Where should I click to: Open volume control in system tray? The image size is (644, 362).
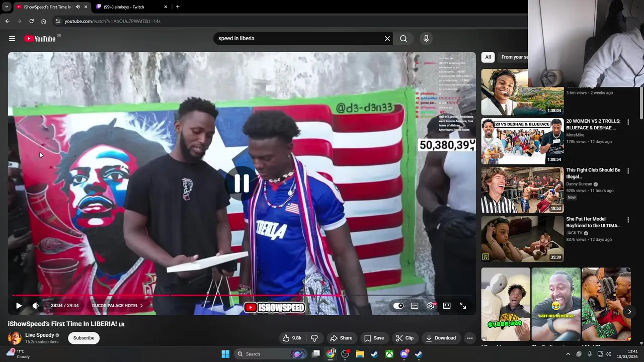(608, 354)
